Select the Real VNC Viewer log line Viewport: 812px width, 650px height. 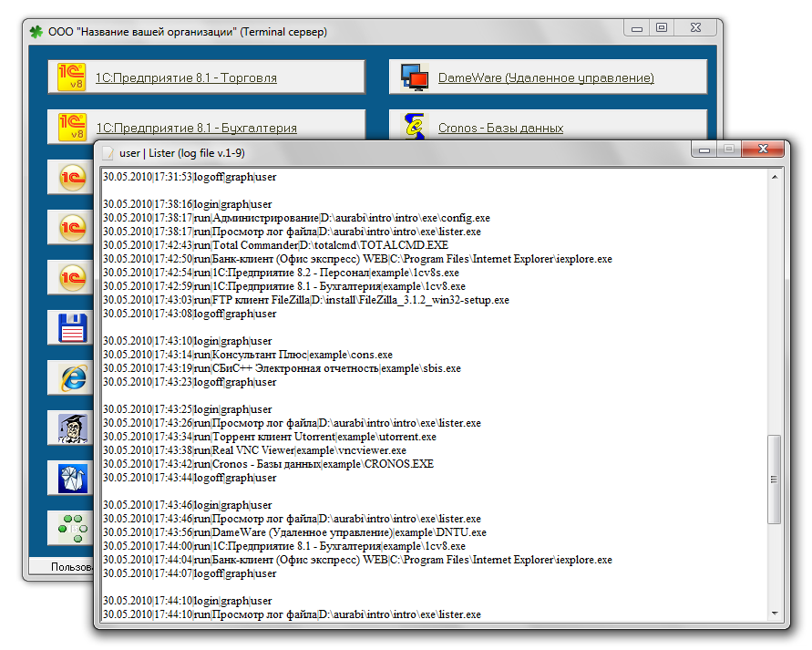(254, 450)
